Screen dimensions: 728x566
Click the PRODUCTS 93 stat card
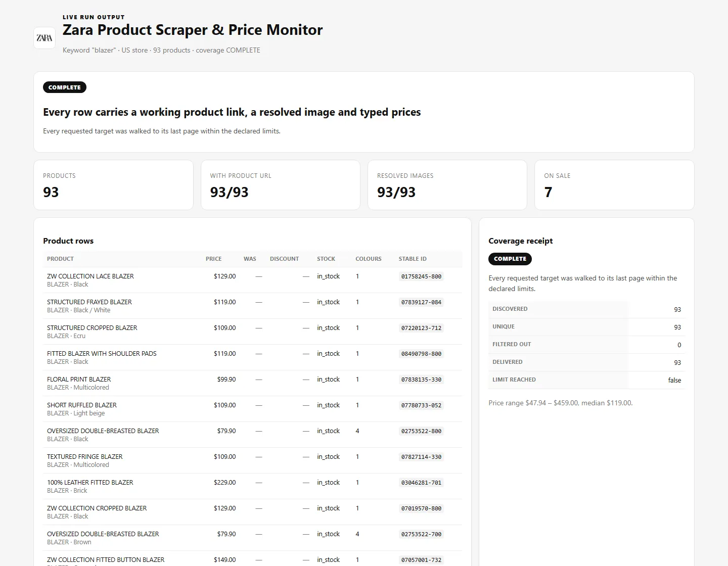click(x=113, y=185)
